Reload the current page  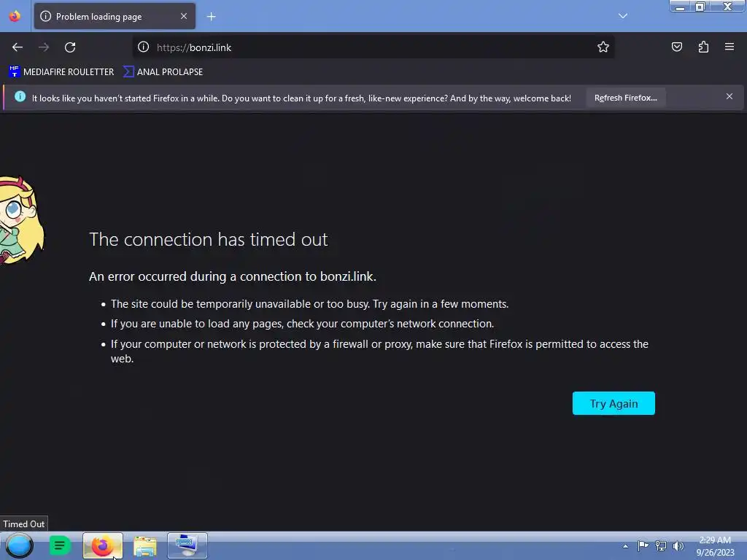tap(70, 47)
